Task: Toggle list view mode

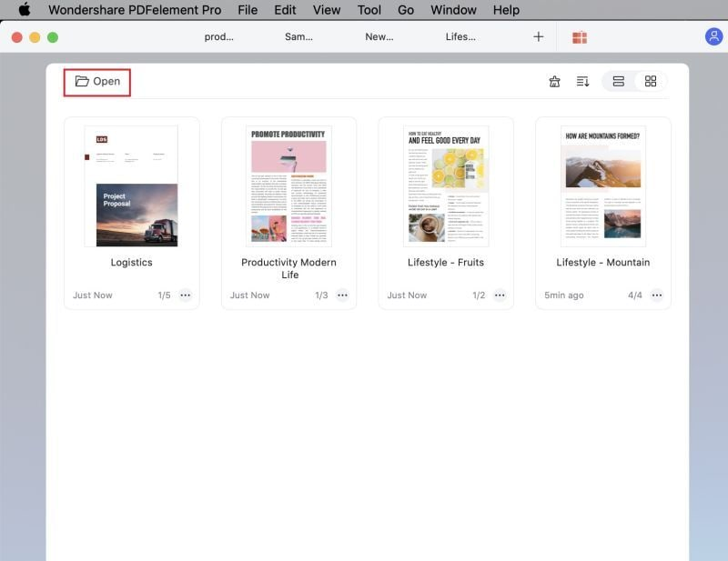Action: click(618, 81)
